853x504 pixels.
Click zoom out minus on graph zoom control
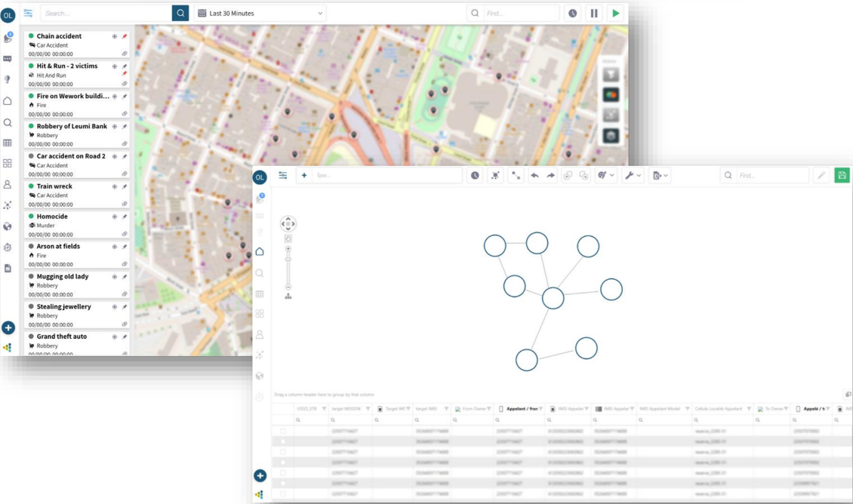[x=288, y=287]
